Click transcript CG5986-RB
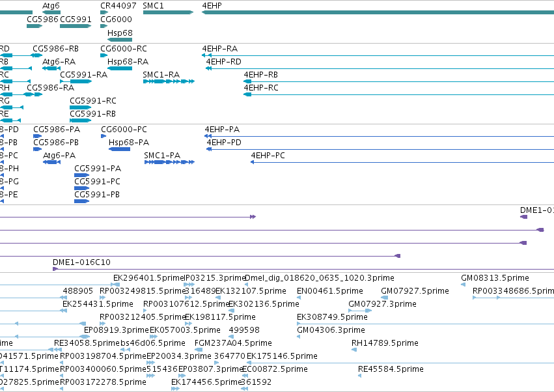Screen dimensions: 554x392 pyautogui.click(x=55, y=48)
